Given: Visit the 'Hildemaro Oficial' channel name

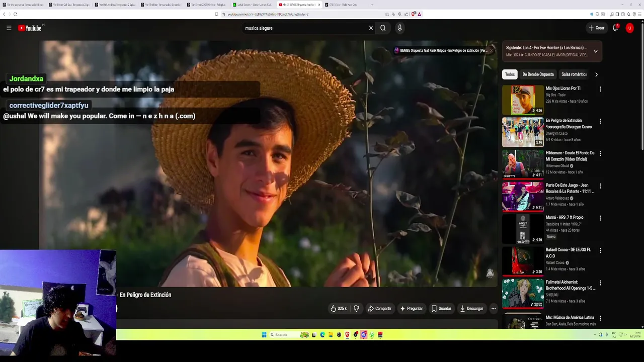Looking at the screenshot, I should click(x=557, y=166).
